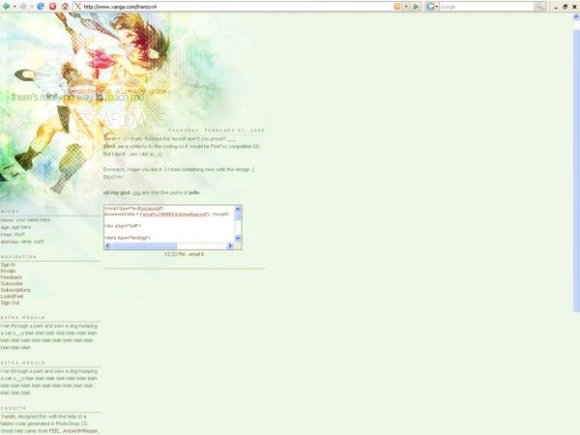Open the back history dropdown arrow
Image resolution: width=580 pixels, height=435 pixels.
(x=15, y=7)
